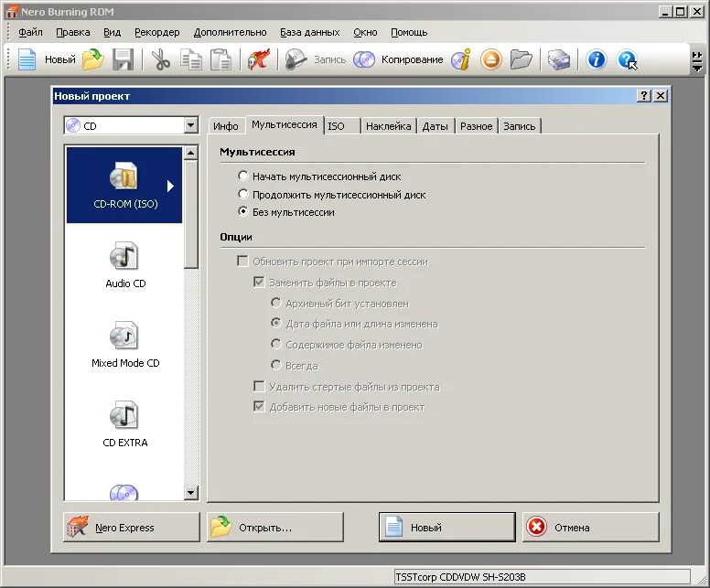Select the CD EXTRA project type
Viewport: 710px width, 588px height.
pos(124,424)
